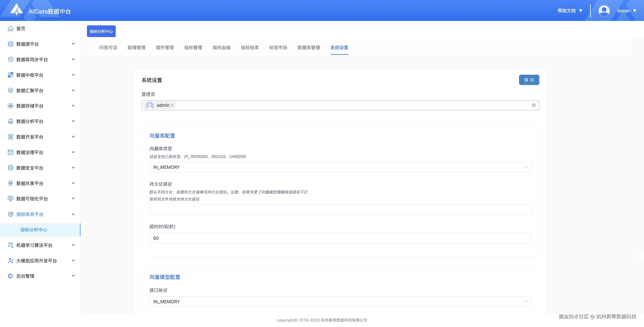644x327 pixels.
Task: Clear the 管理员 selection with the circle x
Action: click(534, 105)
